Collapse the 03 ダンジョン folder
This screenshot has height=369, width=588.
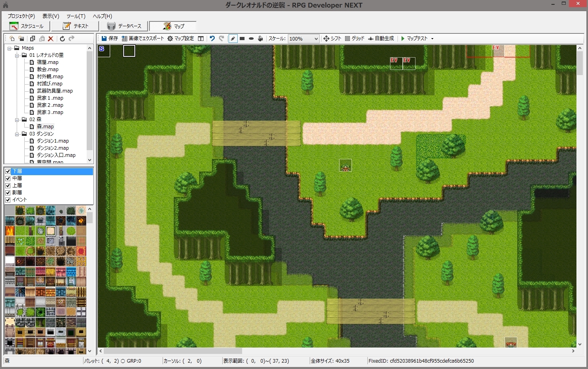[x=17, y=134]
